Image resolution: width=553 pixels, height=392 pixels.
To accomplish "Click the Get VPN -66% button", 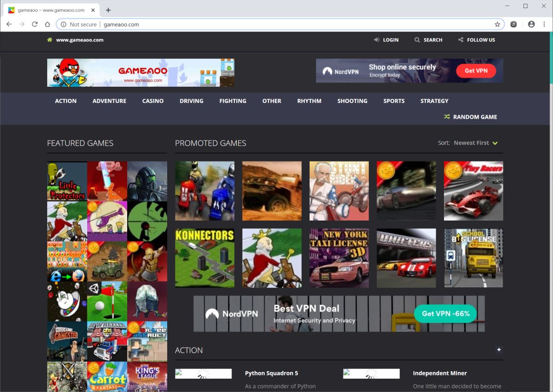I will pos(445,313).
